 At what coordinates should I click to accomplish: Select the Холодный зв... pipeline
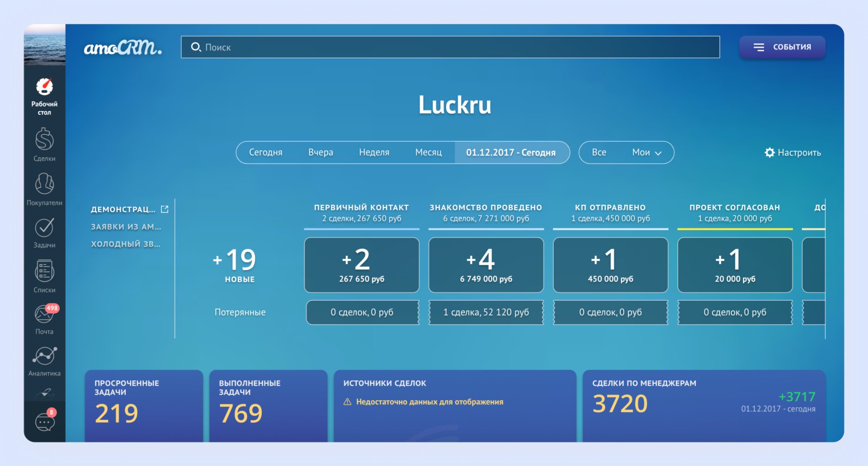click(126, 244)
